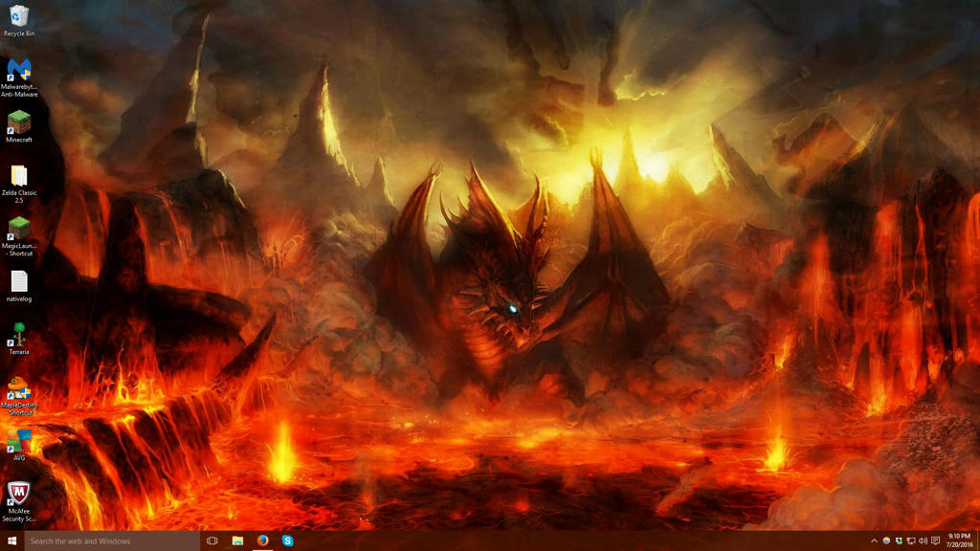Image resolution: width=980 pixels, height=551 pixels.
Task: Click the Search the web and Windows box
Action: pyautogui.click(x=112, y=541)
